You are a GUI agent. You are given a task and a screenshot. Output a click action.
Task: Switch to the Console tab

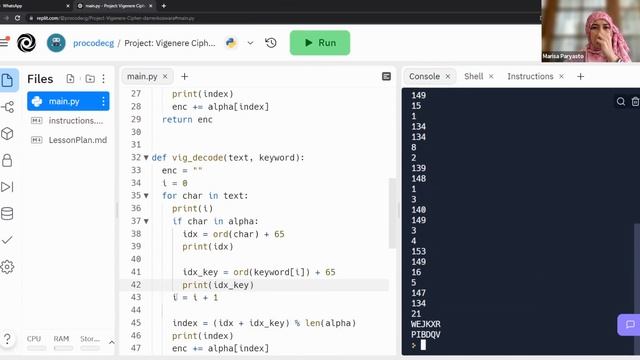(x=424, y=76)
